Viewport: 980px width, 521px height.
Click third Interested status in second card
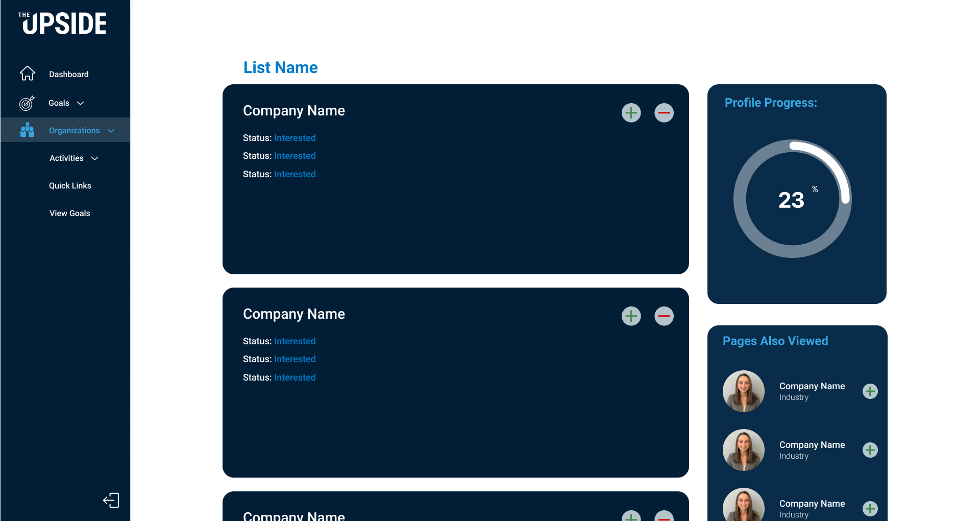point(295,377)
